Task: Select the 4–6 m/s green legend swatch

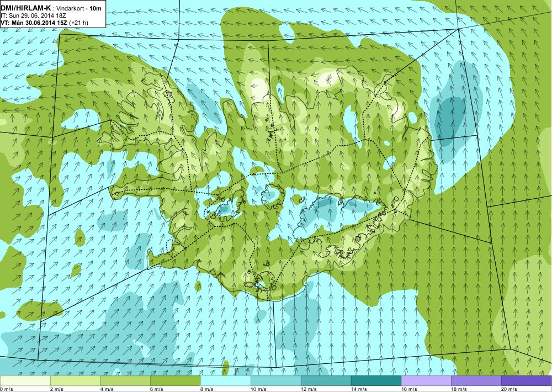Action: point(125,381)
